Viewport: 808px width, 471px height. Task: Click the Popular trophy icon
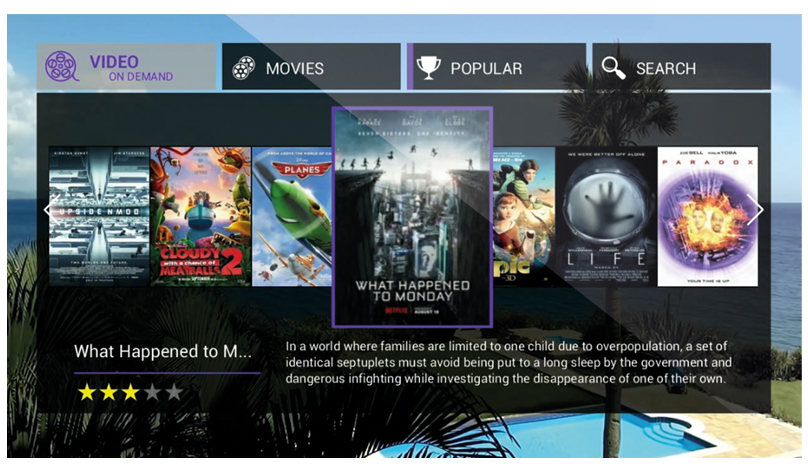(428, 68)
